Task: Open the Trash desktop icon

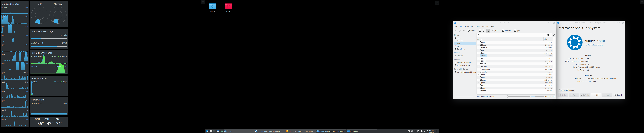Action: click(x=228, y=7)
